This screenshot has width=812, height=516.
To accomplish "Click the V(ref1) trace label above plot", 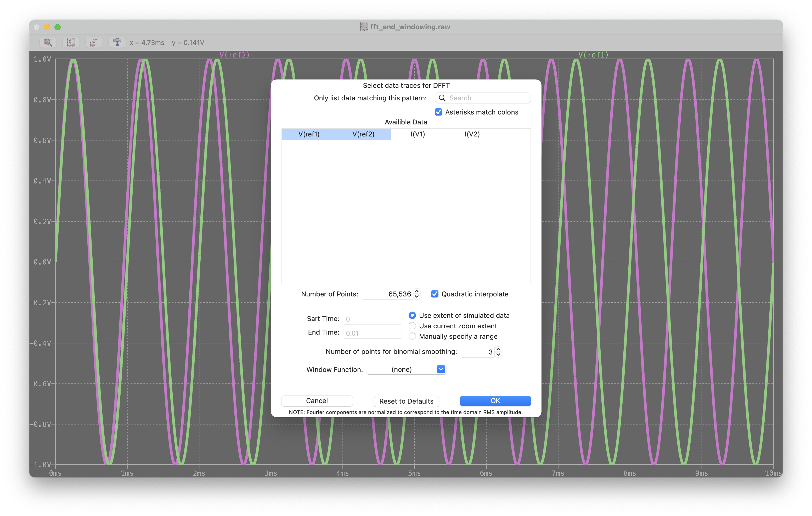I will coord(593,55).
